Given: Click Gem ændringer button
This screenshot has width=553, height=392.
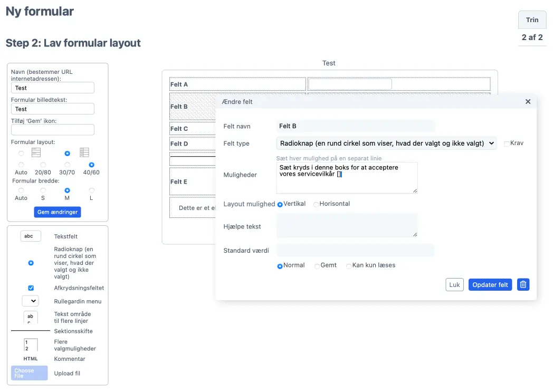Looking at the screenshot, I should pyautogui.click(x=58, y=212).
